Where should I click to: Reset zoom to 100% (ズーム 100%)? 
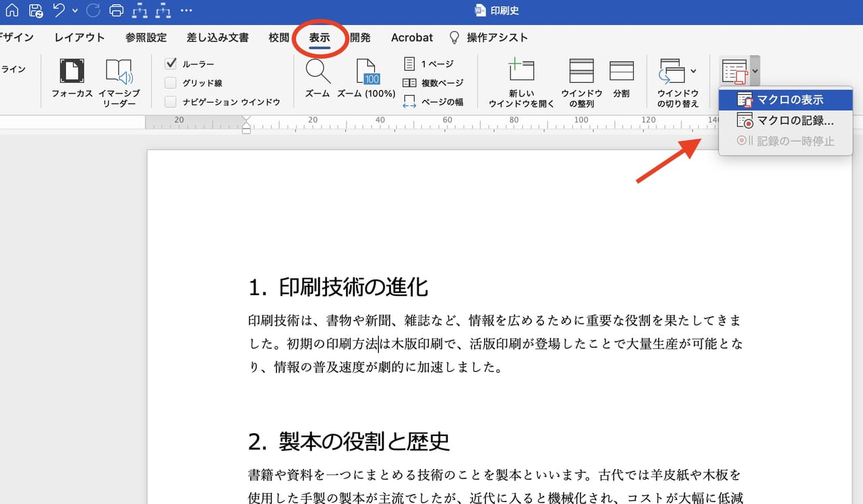(366, 78)
